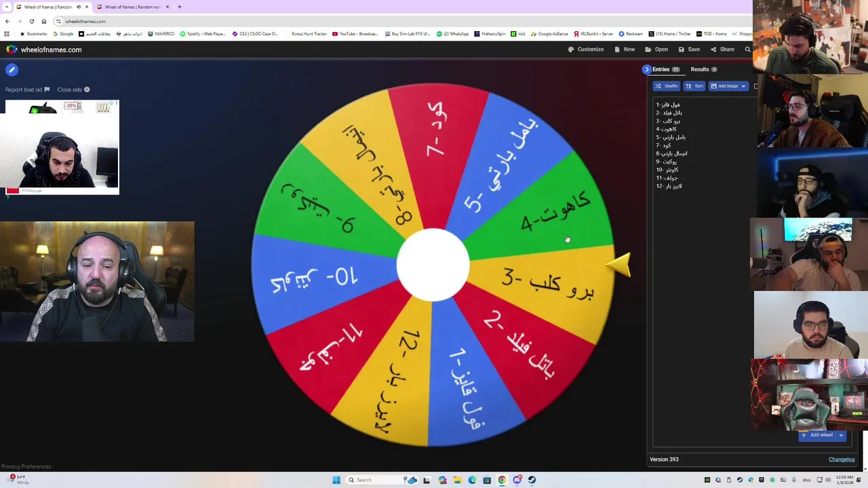868x488 pixels.
Task: Create a New wheel
Action: (x=625, y=49)
